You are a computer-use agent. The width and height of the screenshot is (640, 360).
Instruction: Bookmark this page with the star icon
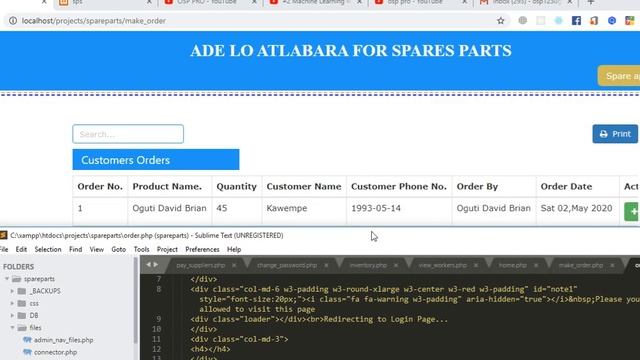coord(500,20)
